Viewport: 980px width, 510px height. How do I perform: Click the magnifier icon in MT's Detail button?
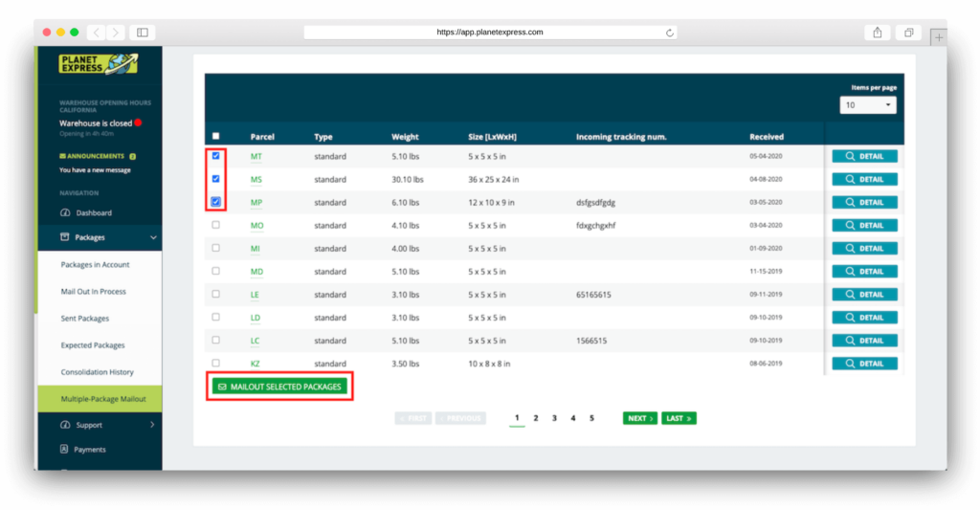click(850, 156)
